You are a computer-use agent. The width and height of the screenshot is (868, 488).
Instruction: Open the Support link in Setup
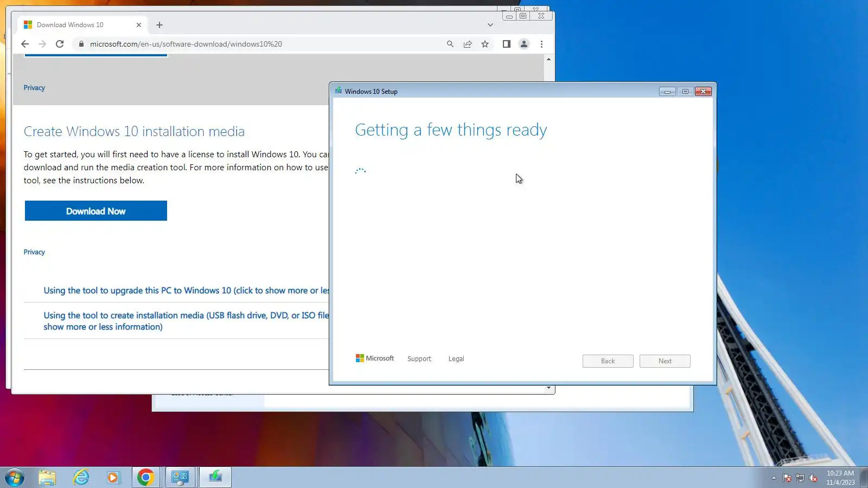point(419,359)
